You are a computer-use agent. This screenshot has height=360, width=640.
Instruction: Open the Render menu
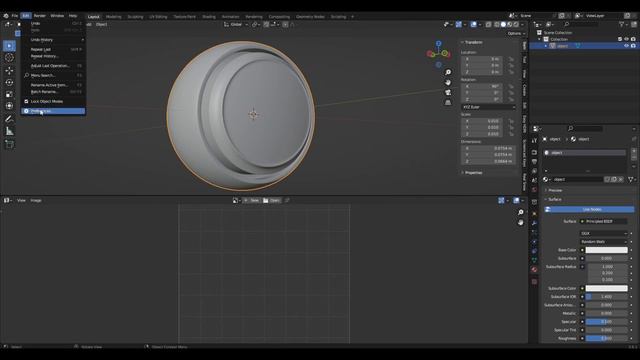click(x=40, y=16)
